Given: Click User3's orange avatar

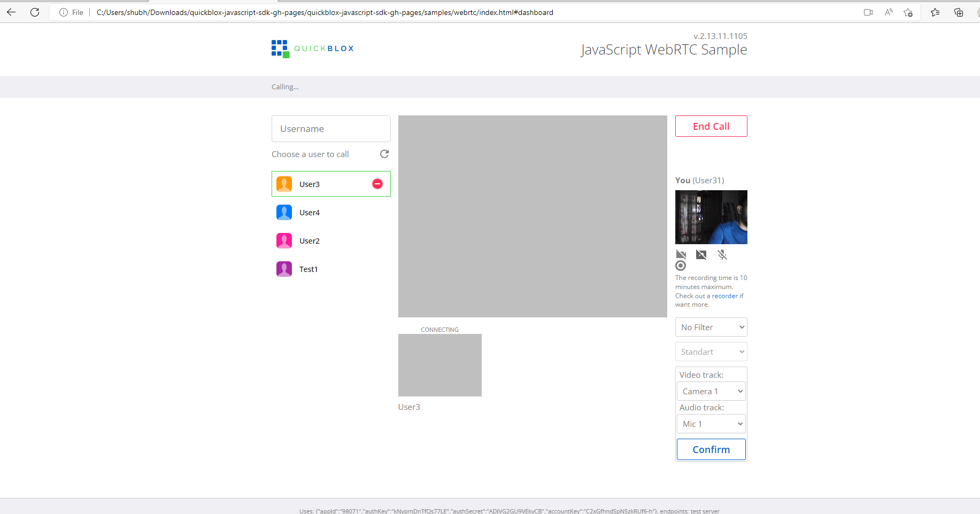Looking at the screenshot, I should point(284,184).
